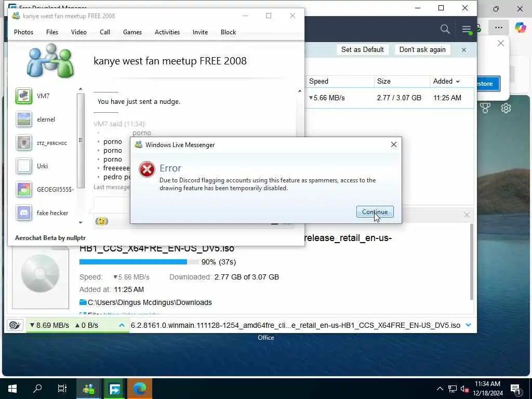Click the member list scroll-down arrow

tap(81, 222)
